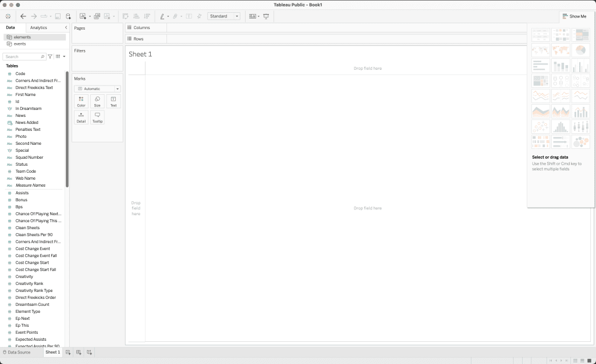Open the Tableau logo start page icon
The image size is (596, 364).
click(x=8, y=16)
